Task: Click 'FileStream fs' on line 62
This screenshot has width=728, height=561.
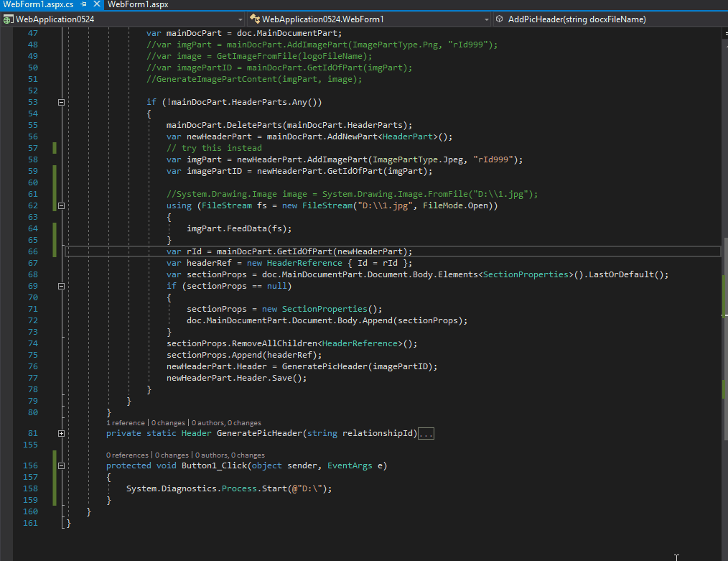Action: (x=234, y=205)
